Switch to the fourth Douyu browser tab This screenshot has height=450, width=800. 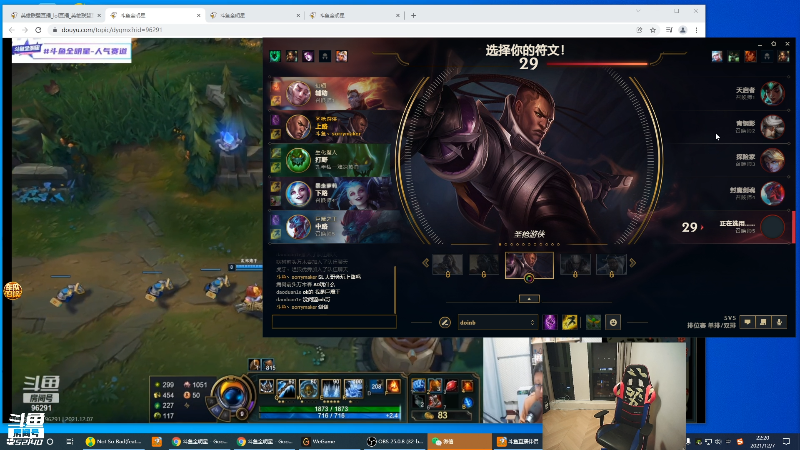click(x=354, y=15)
